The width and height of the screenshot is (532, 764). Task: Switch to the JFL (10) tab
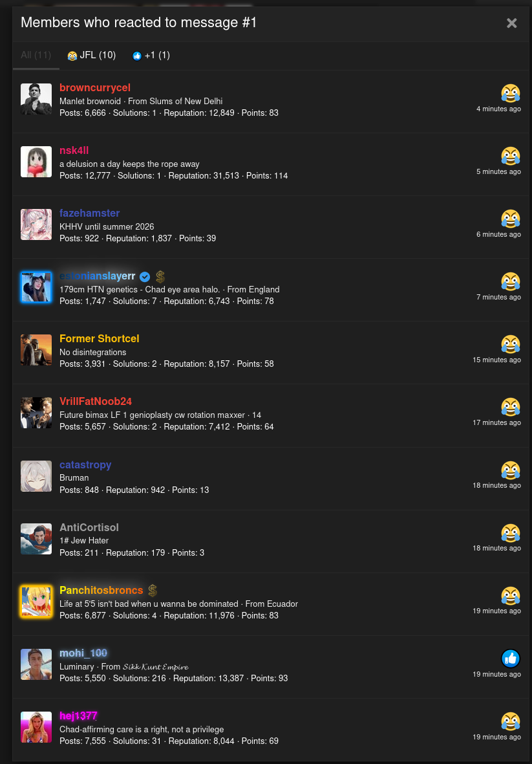92,56
